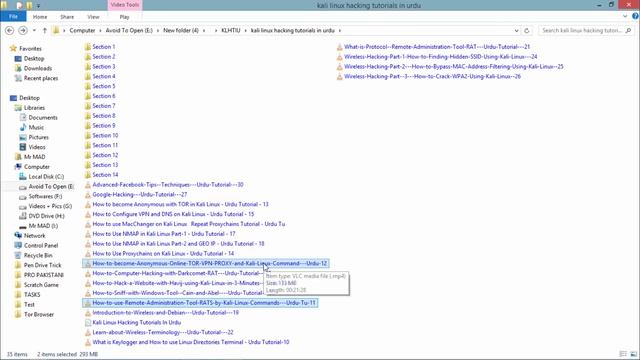Click the Local Disk (C:) drive icon
The image size is (640, 360).
click(23, 177)
